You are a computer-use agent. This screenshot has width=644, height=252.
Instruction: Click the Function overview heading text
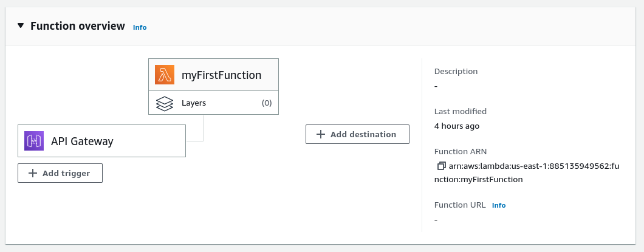(x=78, y=26)
